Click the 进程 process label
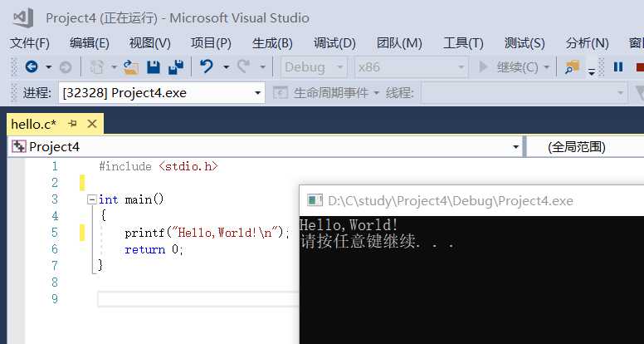This screenshot has width=644, height=344. (37, 93)
